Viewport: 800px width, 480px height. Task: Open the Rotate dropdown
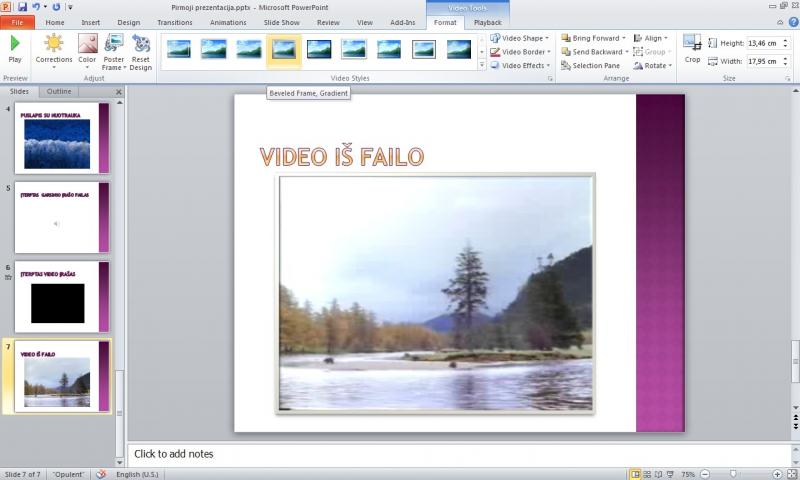coord(653,66)
